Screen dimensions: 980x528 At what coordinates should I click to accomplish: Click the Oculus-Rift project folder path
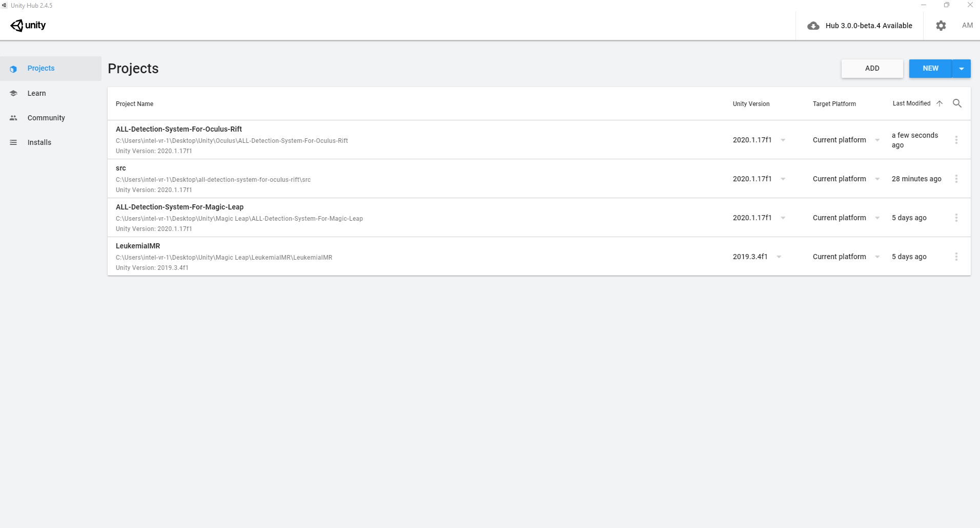pyautogui.click(x=232, y=141)
